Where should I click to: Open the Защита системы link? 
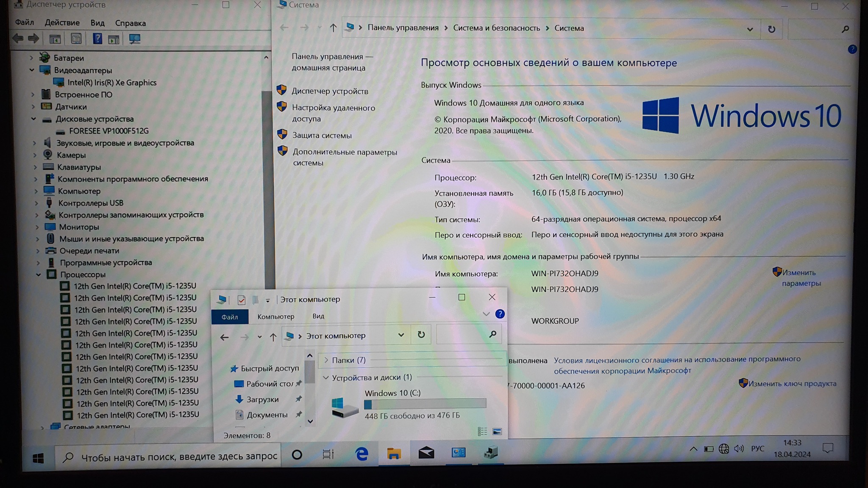(322, 136)
